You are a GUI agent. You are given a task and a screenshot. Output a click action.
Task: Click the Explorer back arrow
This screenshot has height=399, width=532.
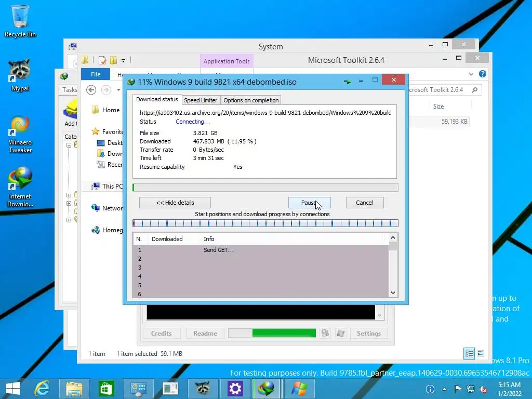(91, 90)
